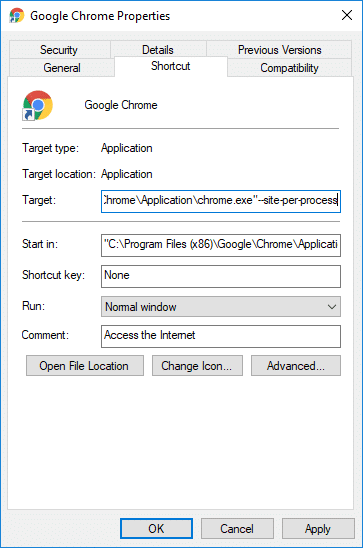The image size is (363, 548).
Task: Click the Apply button
Action: [318, 528]
